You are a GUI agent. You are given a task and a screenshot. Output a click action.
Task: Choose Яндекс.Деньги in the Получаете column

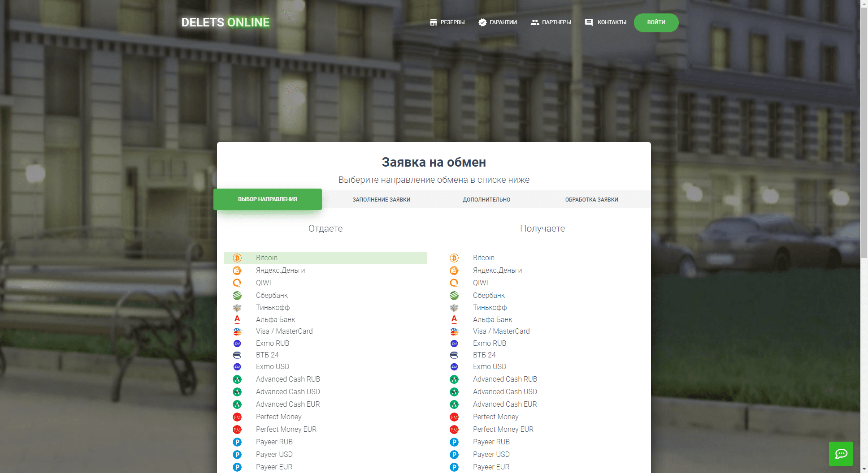click(x=497, y=270)
